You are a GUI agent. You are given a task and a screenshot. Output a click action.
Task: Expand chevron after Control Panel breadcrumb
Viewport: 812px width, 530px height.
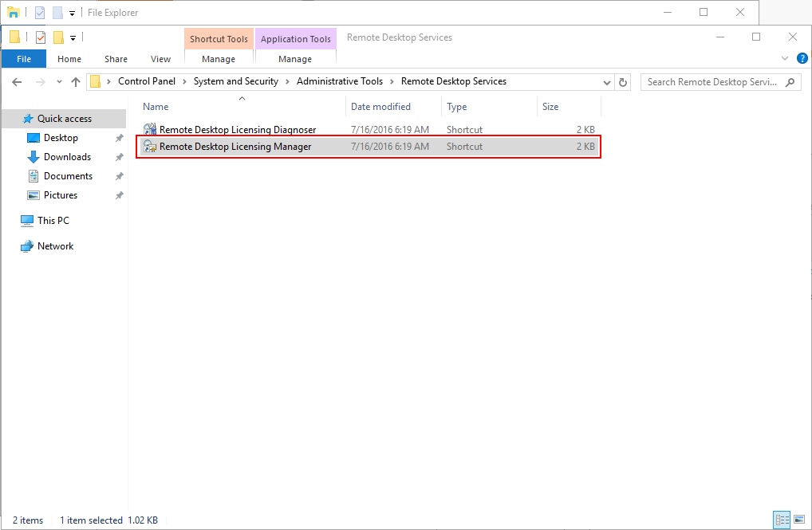[x=184, y=82]
